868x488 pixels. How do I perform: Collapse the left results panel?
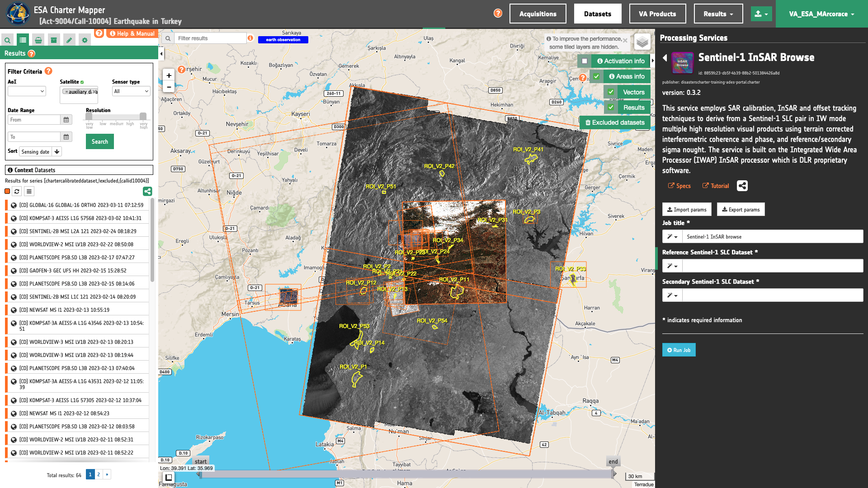(161, 54)
